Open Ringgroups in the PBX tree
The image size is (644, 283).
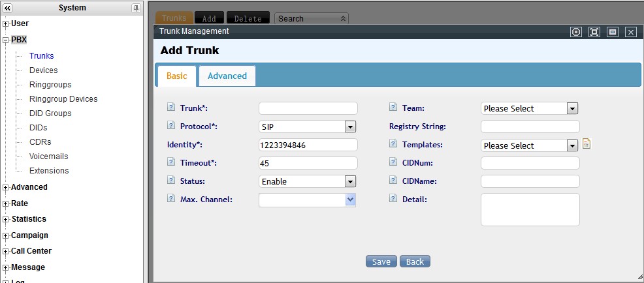50,85
